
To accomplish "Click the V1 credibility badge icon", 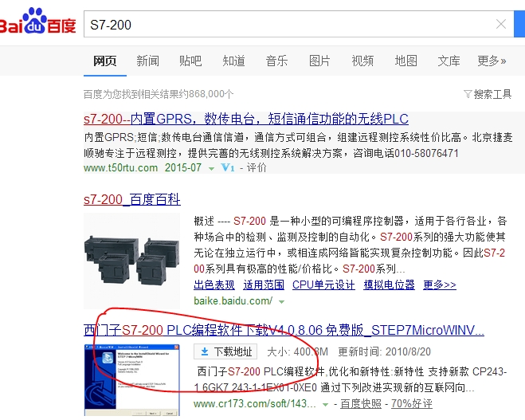I will click(228, 167).
